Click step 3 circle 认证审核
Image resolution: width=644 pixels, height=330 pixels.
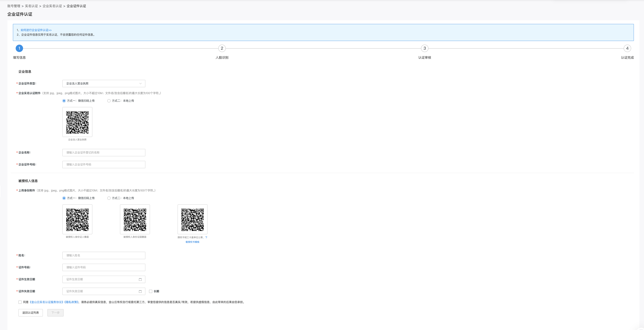[424, 48]
